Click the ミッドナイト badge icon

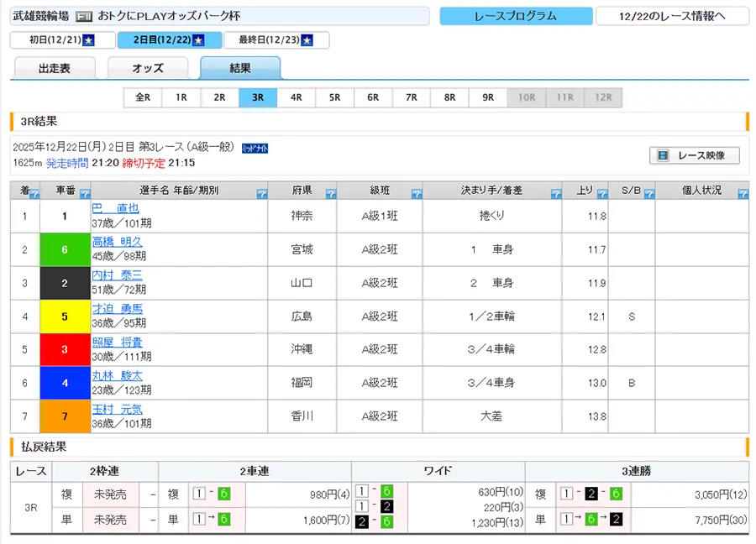click(255, 148)
